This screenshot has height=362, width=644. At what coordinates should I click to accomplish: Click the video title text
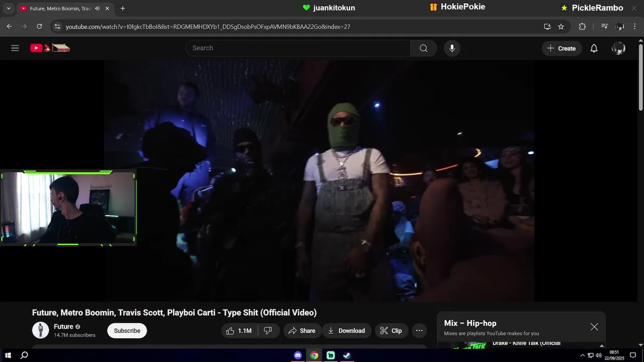(x=175, y=313)
